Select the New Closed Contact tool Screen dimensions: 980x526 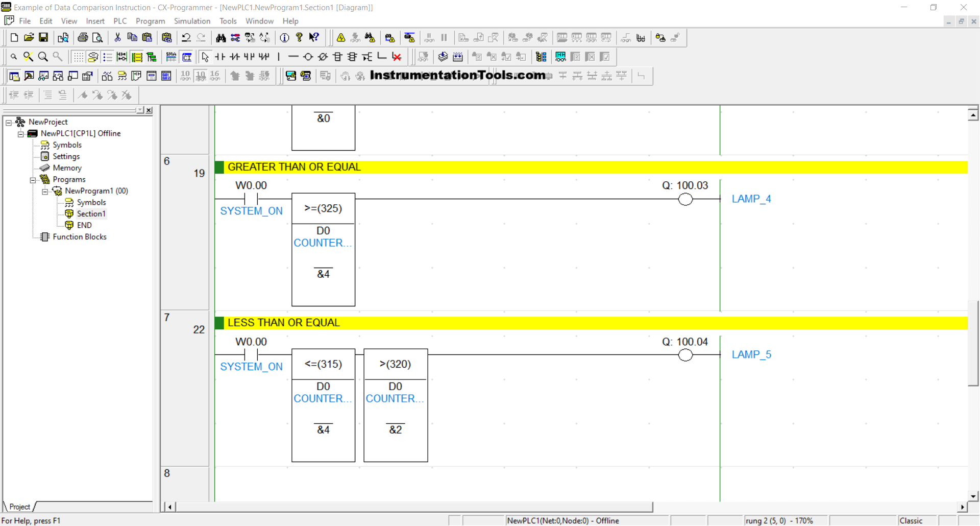click(x=235, y=57)
